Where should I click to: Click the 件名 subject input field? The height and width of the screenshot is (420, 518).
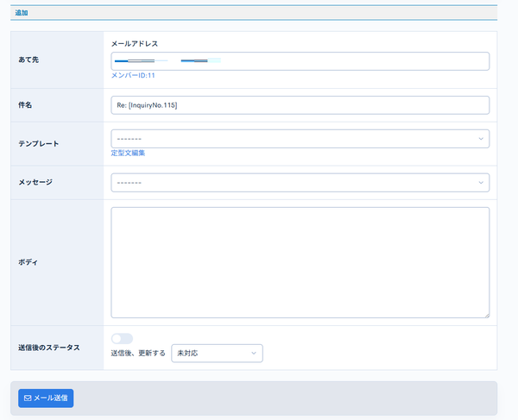[300, 105]
